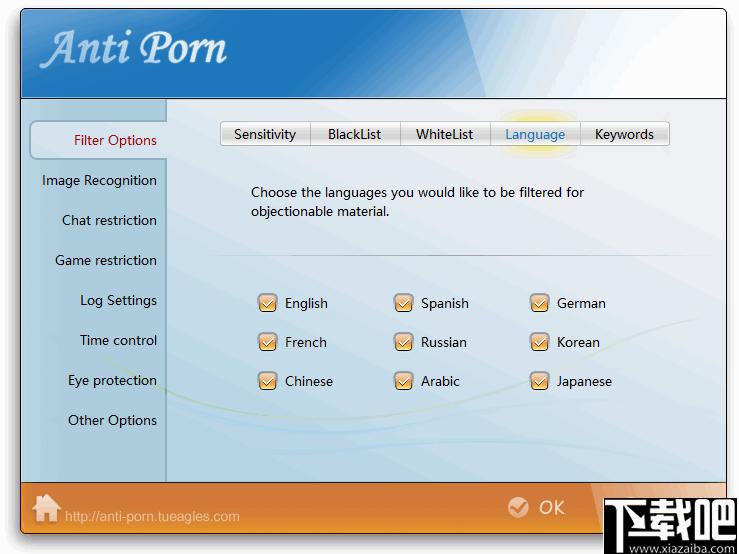The width and height of the screenshot is (739, 554).
Task: Open the BlackList tab
Action: pos(355,134)
